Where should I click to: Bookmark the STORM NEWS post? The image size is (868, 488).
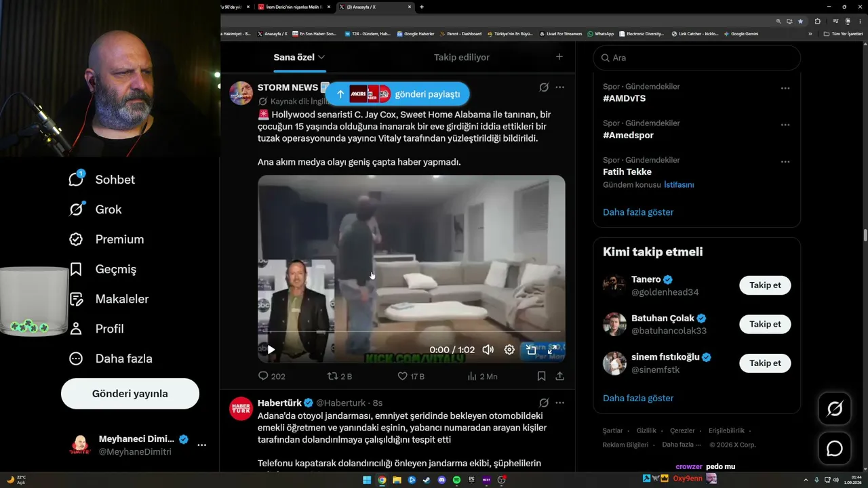[x=541, y=376]
